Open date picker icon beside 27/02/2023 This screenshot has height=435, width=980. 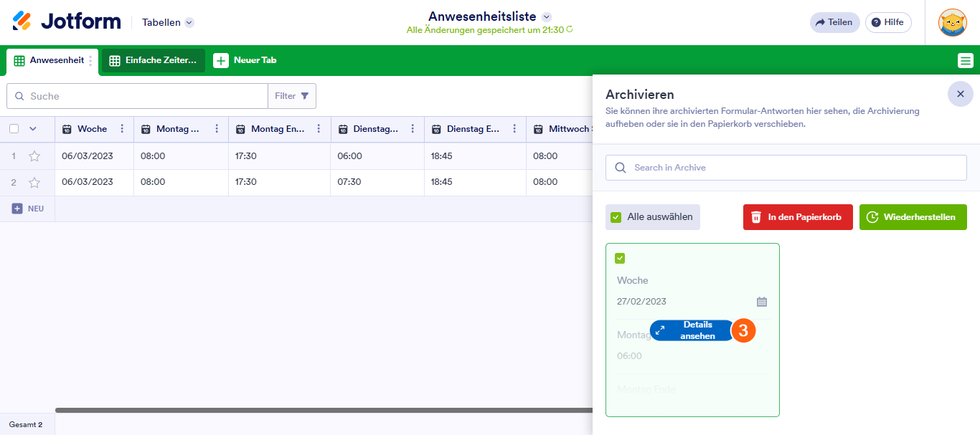(762, 302)
